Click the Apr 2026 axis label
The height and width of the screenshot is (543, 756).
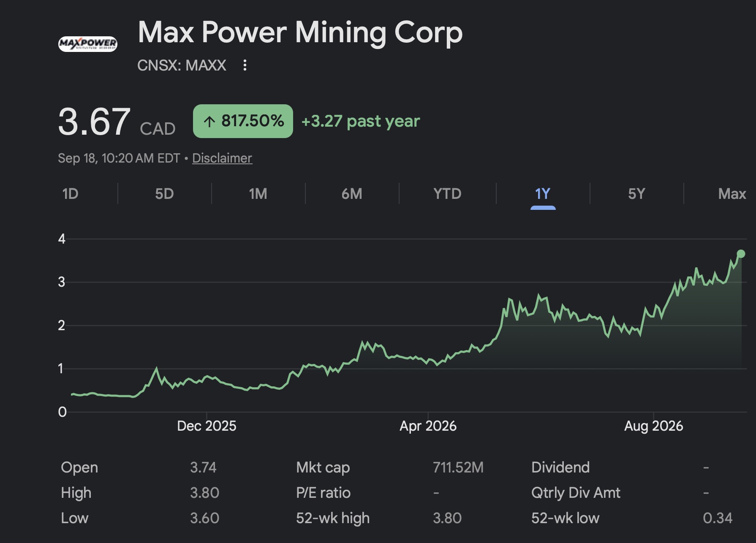[428, 426]
